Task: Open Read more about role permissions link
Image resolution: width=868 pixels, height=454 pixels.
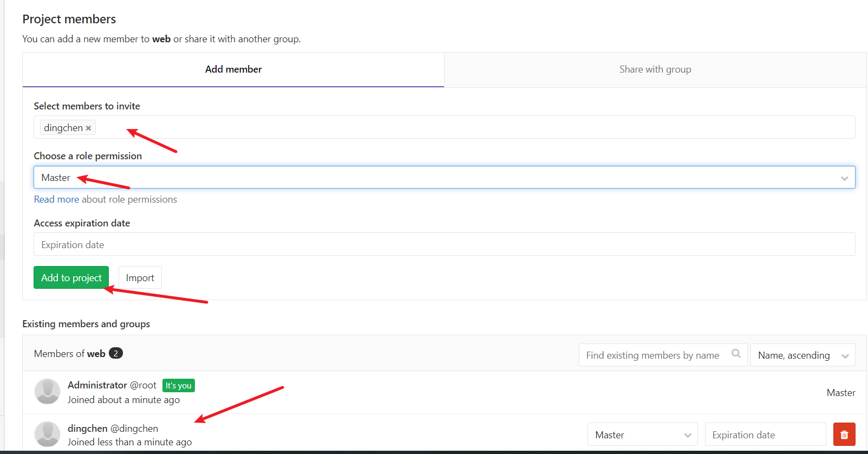Action: pos(106,199)
